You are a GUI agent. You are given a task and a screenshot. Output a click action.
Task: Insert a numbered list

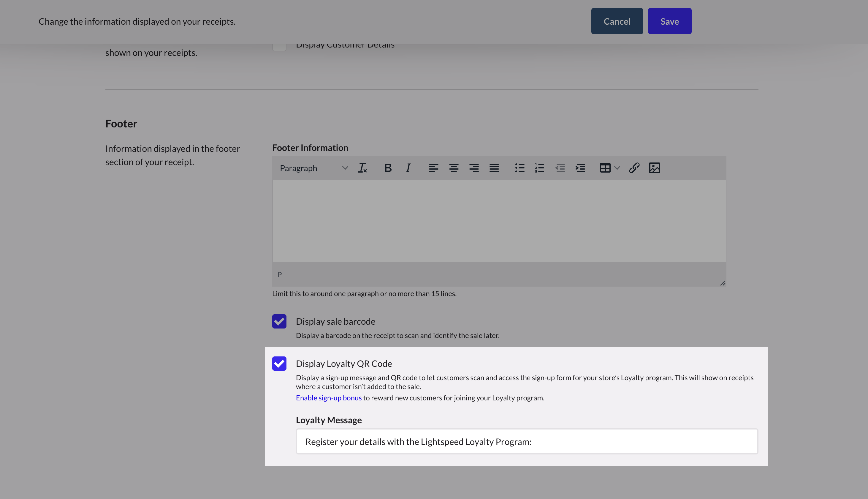click(x=540, y=168)
